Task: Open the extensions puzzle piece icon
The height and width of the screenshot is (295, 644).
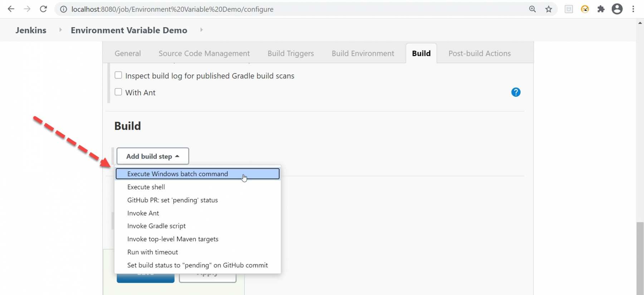Action: tap(601, 9)
